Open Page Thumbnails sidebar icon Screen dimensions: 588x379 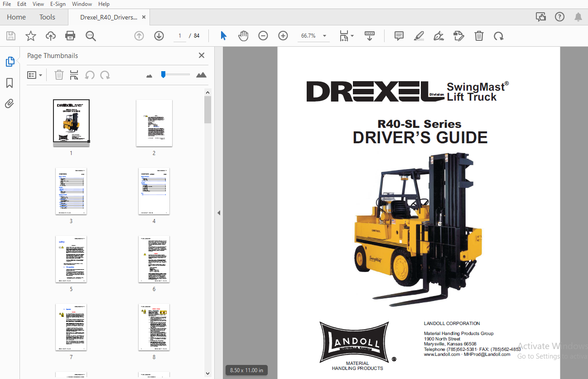[10, 62]
